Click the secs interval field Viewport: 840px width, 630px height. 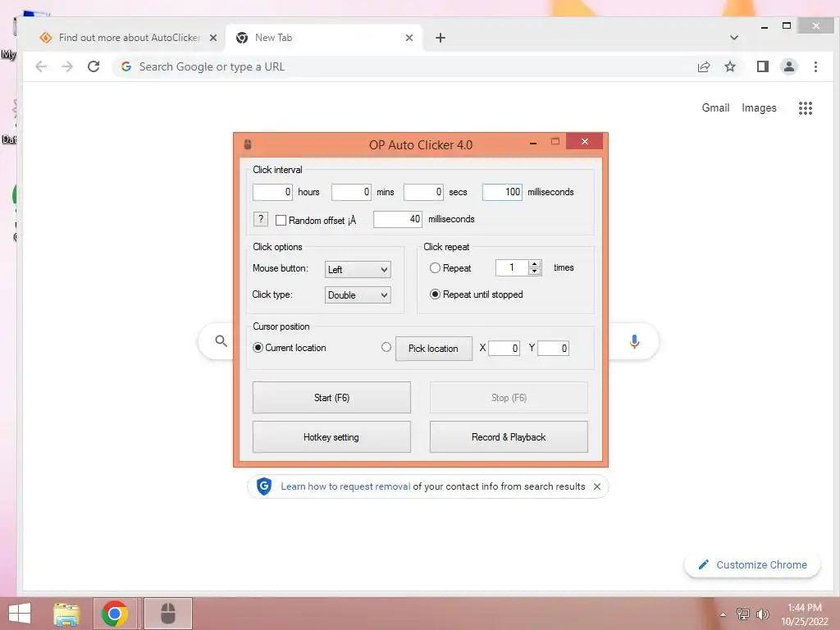(x=423, y=192)
